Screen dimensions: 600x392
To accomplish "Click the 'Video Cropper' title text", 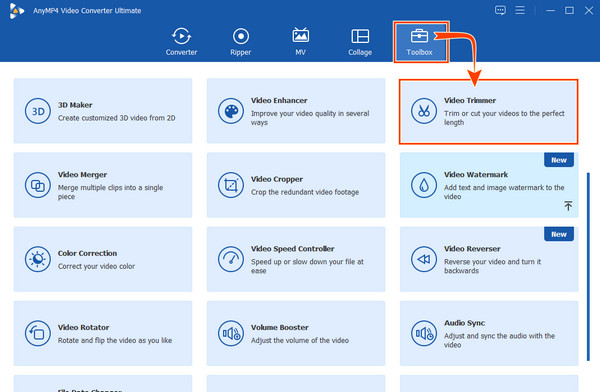I will 277,179.
